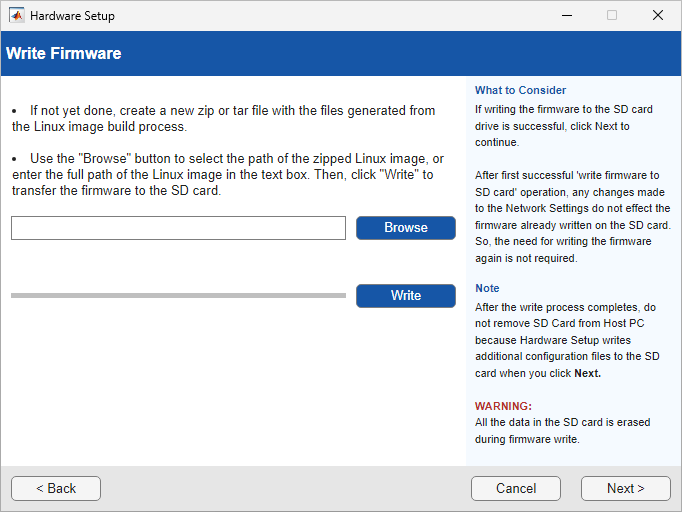Click the Network Settings paragraph in sidebar
Screen dimensions: 682x512
tap(572, 215)
